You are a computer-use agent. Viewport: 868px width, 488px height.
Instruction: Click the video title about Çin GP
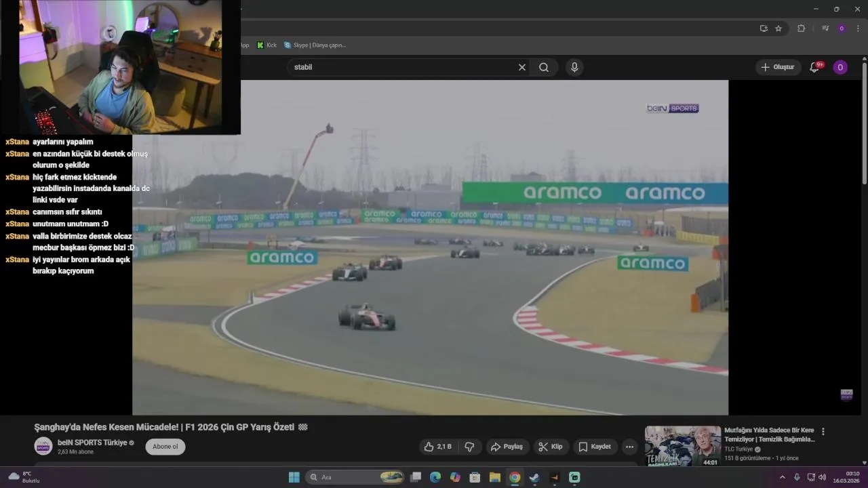click(x=171, y=427)
